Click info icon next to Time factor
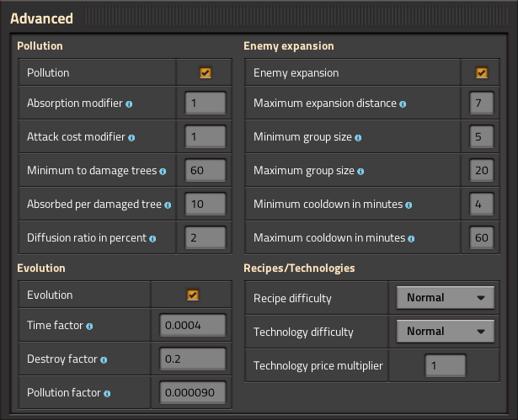This screenshot has height=420, width=518. (89, 327)
